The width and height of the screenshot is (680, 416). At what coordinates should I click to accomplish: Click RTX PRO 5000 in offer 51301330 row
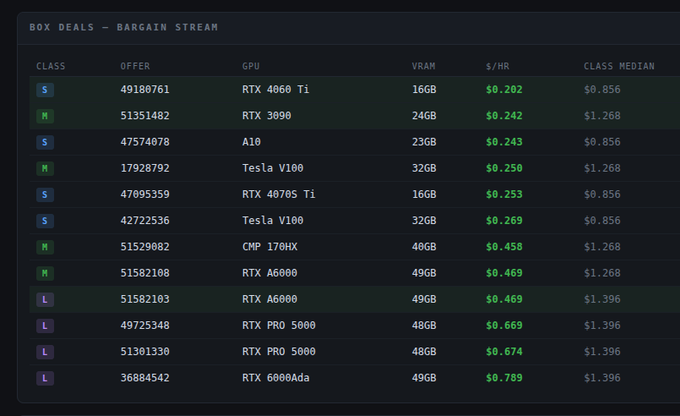coord(278,351)
